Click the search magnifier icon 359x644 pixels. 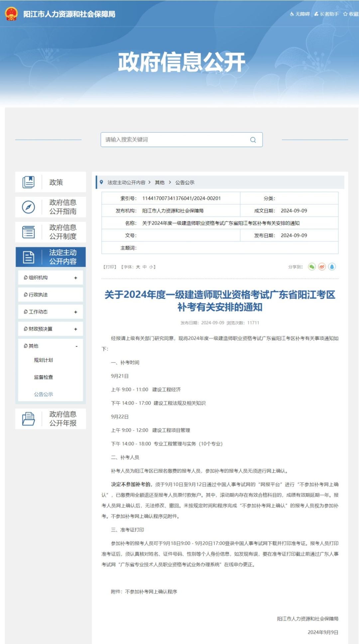(x=253, y=140)
